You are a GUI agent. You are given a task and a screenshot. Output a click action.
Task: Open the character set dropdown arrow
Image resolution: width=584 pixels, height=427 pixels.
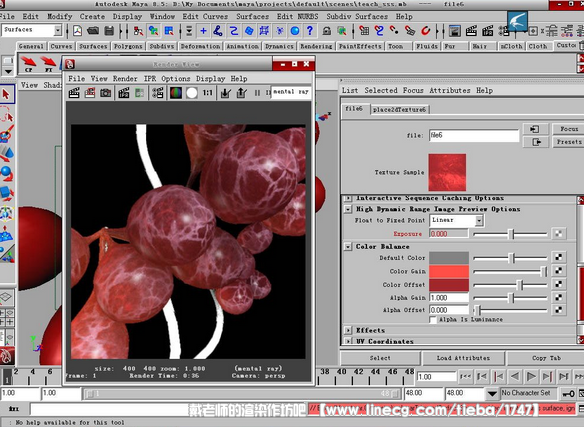click(x=492, y=393)
